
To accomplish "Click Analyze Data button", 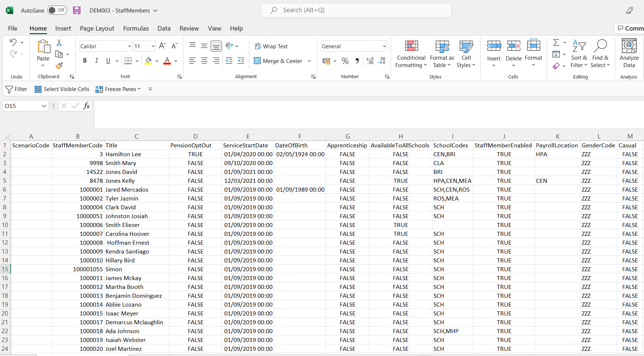I will pyautogui.click(x=629, y=54).
